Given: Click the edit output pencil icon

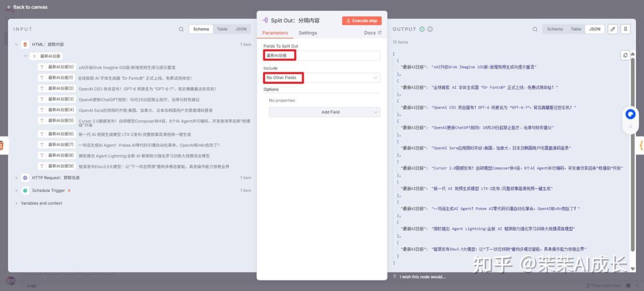Looking at the screenshot, I should coord(612,29).
